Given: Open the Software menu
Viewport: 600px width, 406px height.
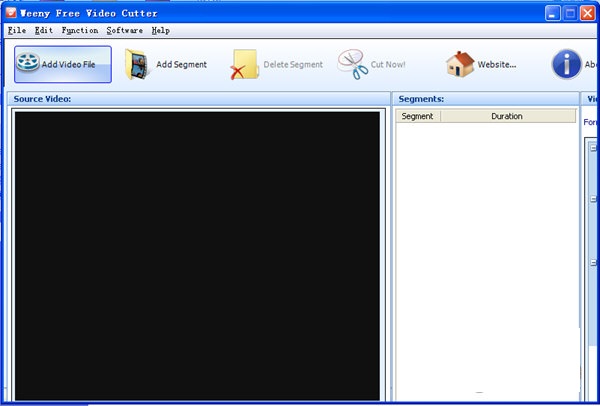Looking at the screenshot, I should (x=124, y=31).
